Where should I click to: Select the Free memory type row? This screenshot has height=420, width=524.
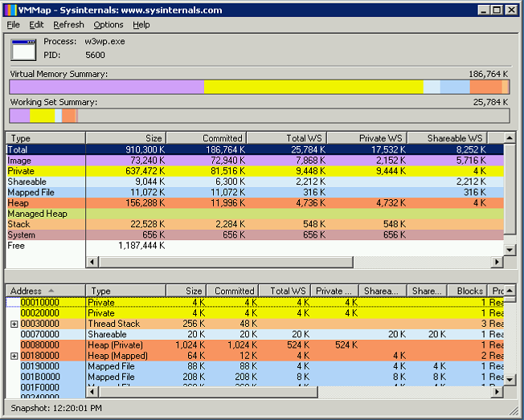255,246
